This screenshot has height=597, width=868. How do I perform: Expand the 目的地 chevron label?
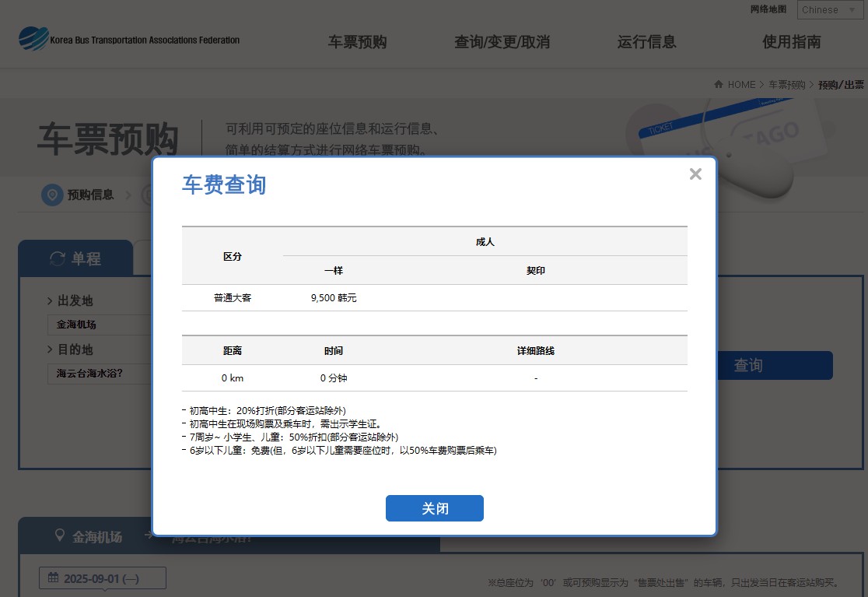[x=71, y=349]
